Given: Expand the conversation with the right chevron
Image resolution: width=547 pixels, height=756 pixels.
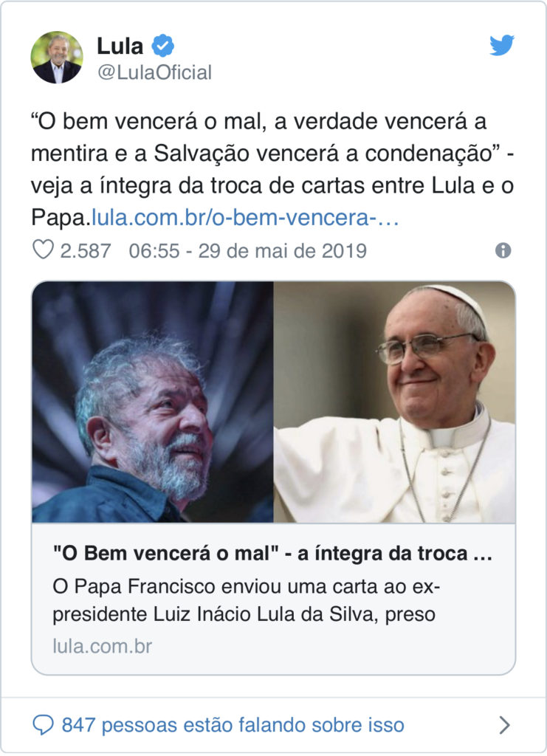Looking at the screenshot, I should (504, 725).
